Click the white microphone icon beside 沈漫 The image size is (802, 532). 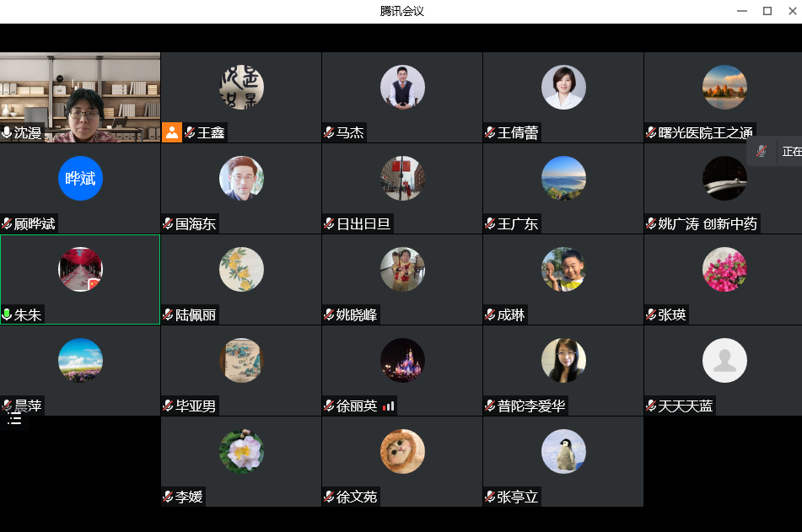coord(8,132)
